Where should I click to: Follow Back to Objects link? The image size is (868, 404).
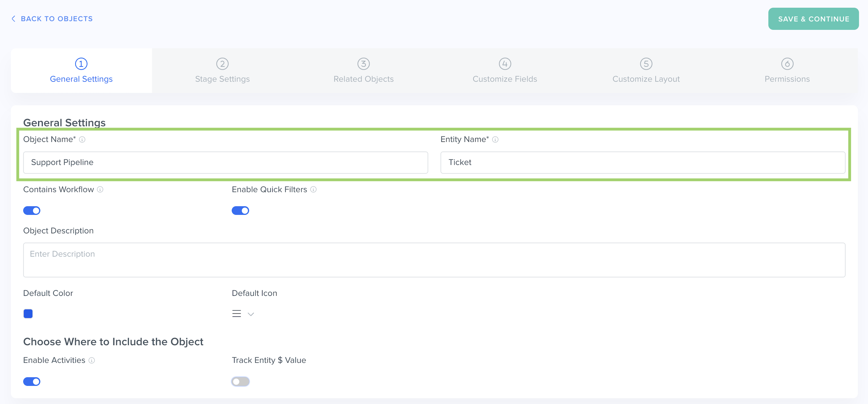tap(57, 19)
